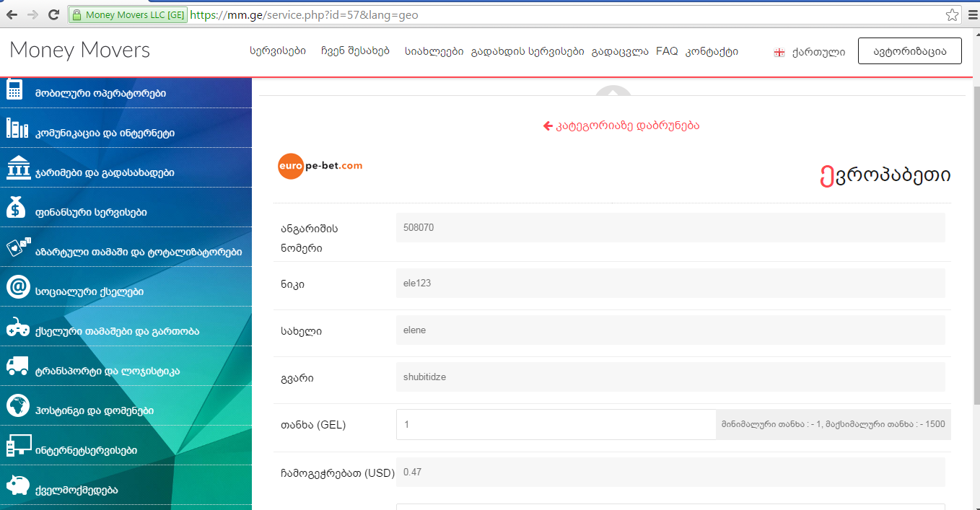
Task: Click the Georgian flag language icon
Action: point(779,52)
